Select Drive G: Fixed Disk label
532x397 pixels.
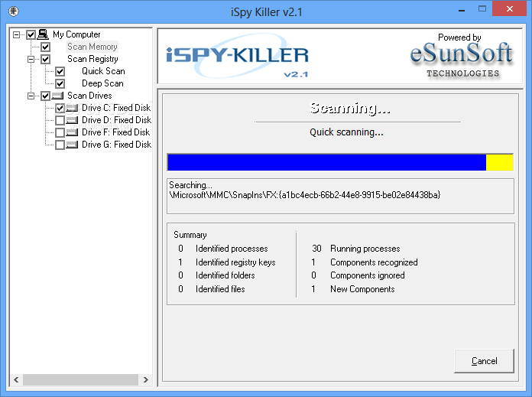116,145
